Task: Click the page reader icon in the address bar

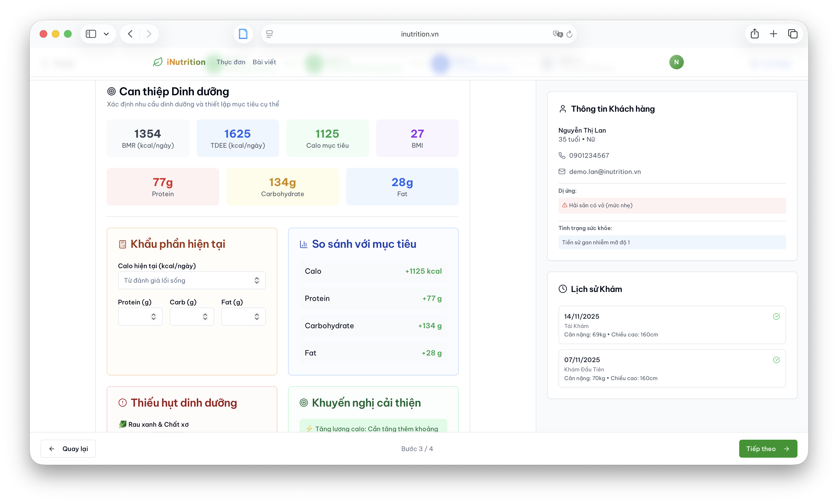Action: point(269,34)
